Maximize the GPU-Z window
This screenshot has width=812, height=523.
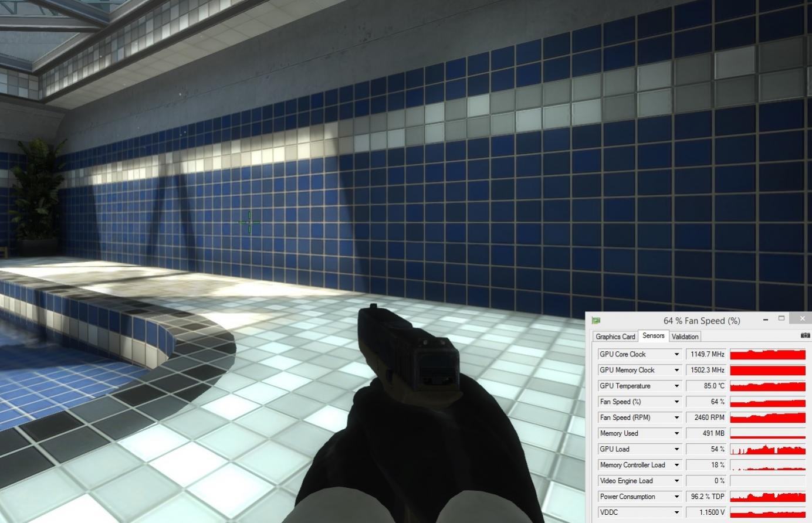(781, 318)
